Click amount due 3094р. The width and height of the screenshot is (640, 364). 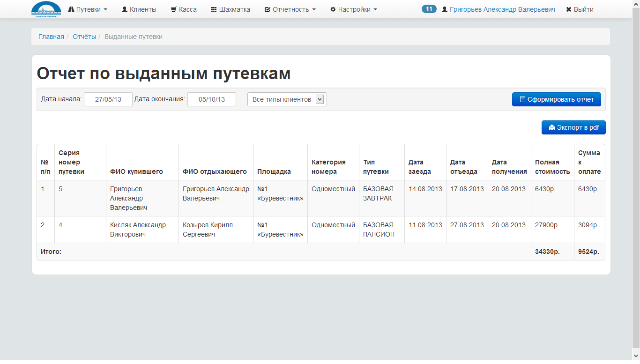click(x=588, y=225)
